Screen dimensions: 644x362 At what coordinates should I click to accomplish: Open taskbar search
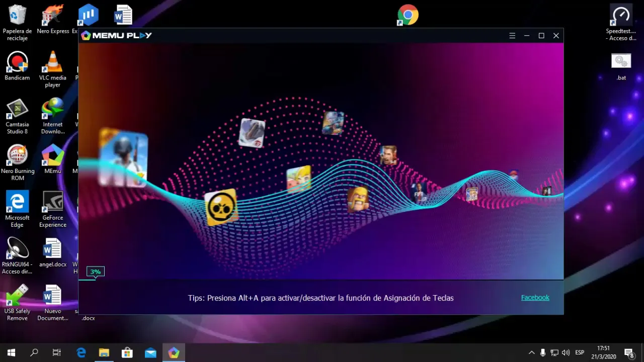coord(34,353)
